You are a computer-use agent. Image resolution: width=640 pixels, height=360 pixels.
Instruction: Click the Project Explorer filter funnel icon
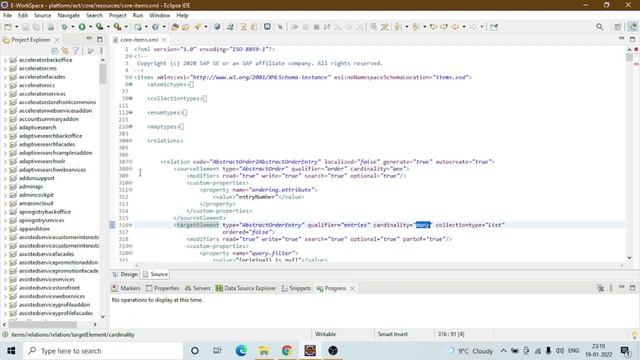tap(76, 51)
